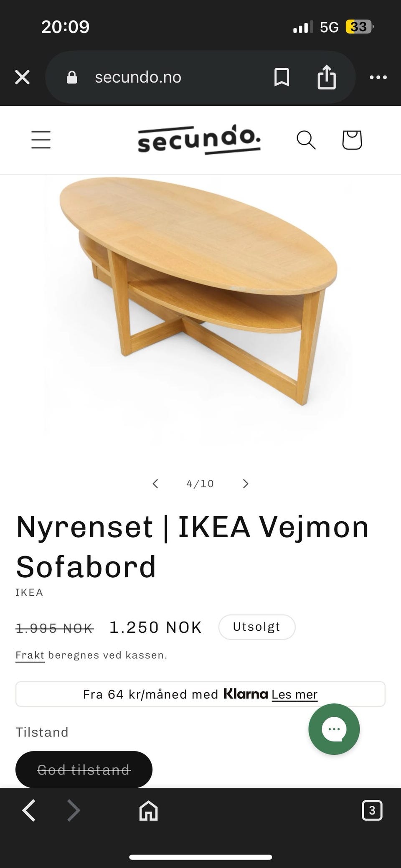The width and height of the screenshot is (401, 868).
Task: Open Klarna Les mer link
Action: point(294,694)
